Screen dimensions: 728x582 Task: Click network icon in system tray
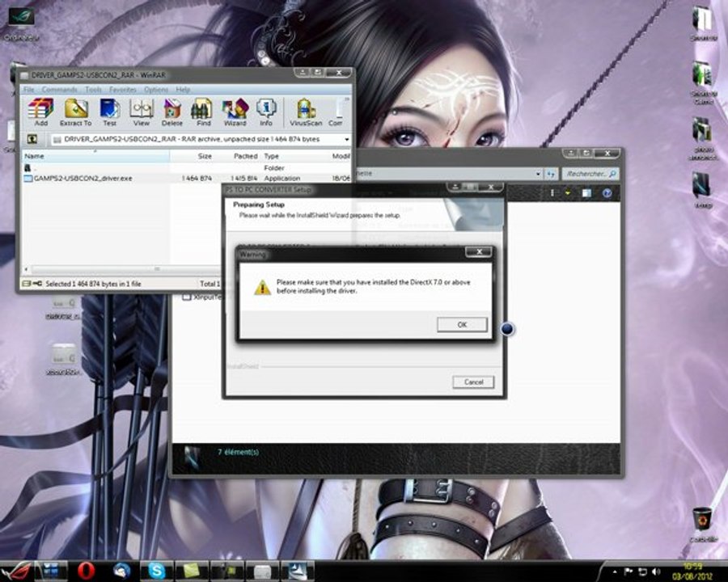point(643,571)
